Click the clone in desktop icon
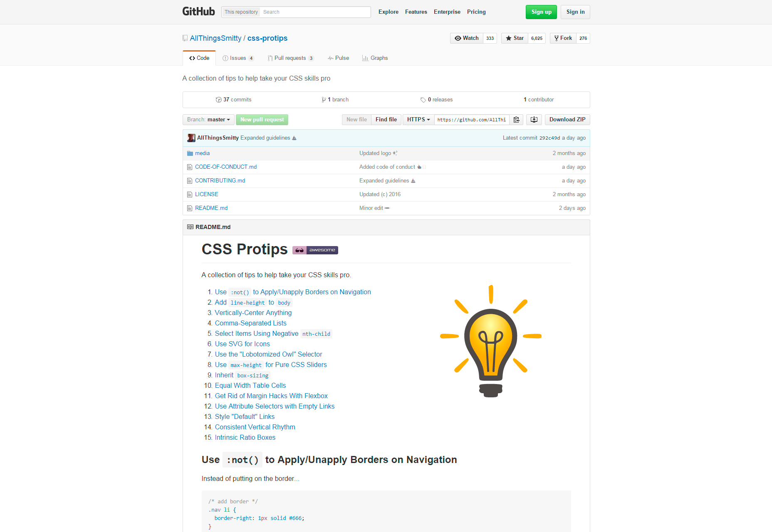The width and height of the screenshot is (772, 532). pyautogui.click(x=534, y=120)
